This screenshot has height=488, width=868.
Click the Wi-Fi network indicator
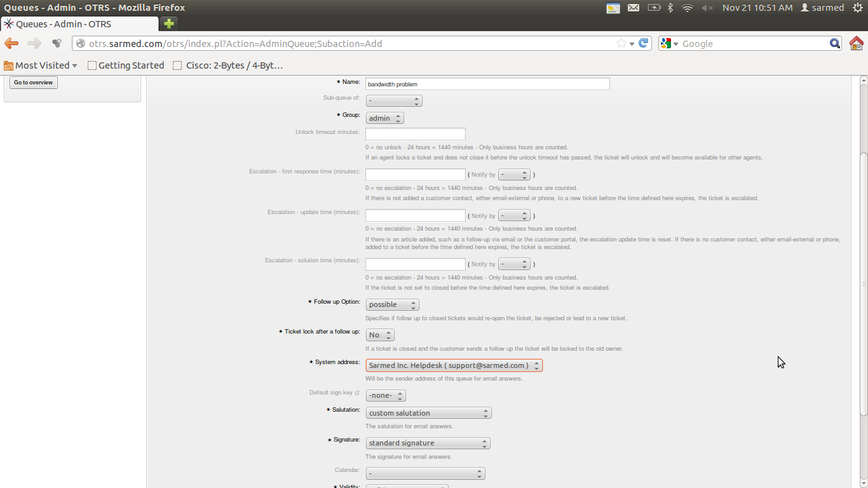688,8
